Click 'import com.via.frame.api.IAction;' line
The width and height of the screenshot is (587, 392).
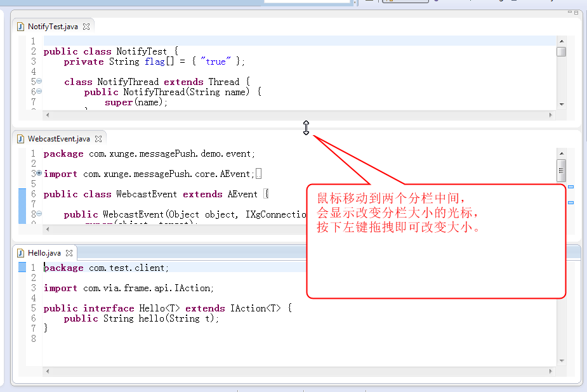pos(128,288)
